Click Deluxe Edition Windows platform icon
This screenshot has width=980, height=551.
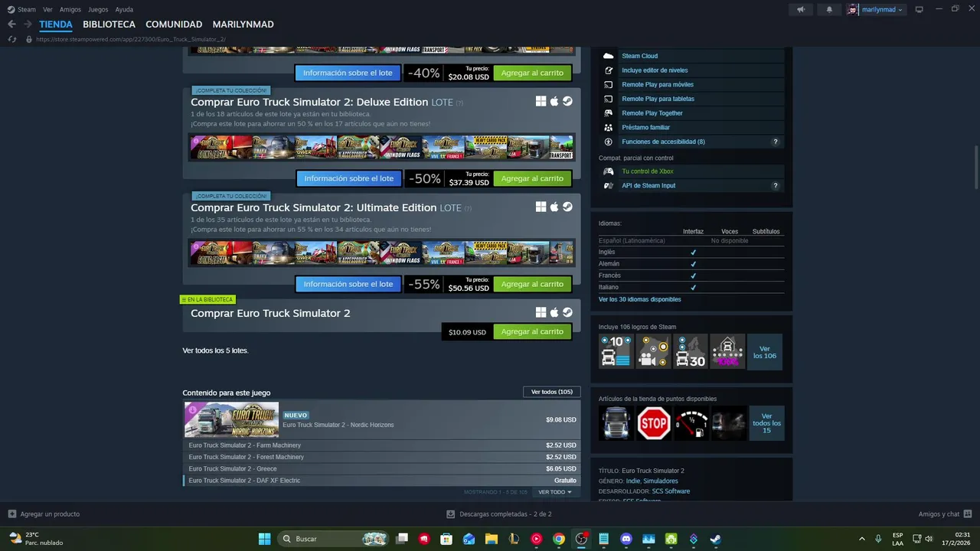click(541, 101)
